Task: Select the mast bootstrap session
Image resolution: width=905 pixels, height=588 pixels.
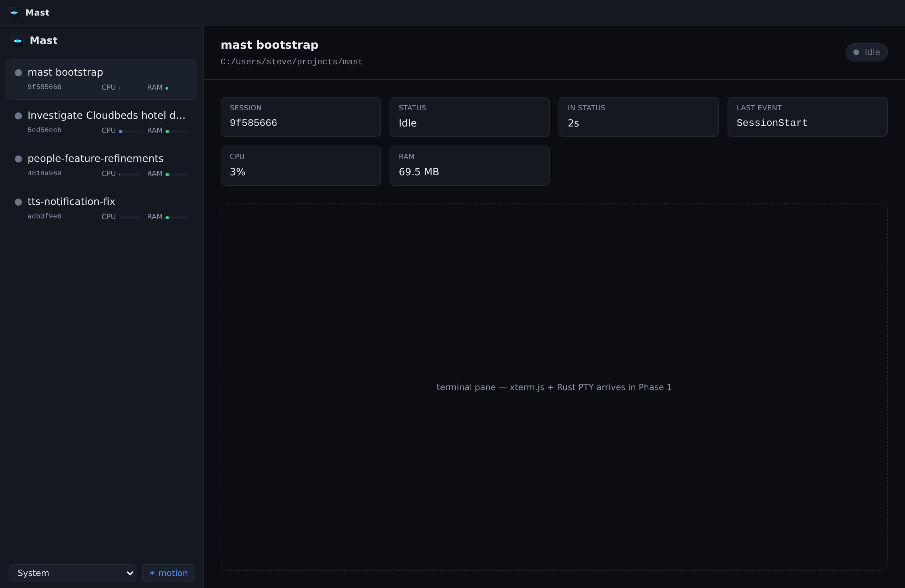Action: pyautogui.click(x=101, y=80)
